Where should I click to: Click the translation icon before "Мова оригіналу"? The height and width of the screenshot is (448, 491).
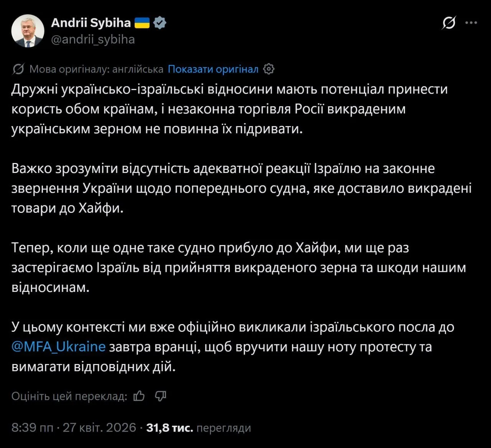coord(18,69)
